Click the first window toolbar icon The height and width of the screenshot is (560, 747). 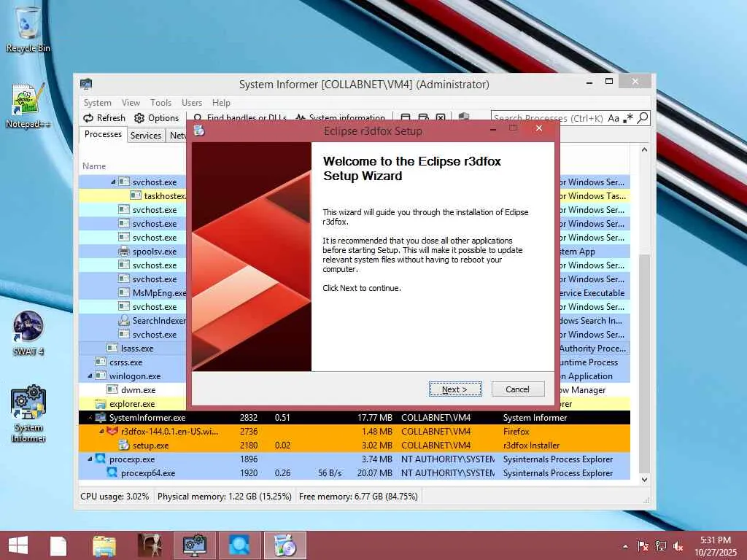[406, 117]
